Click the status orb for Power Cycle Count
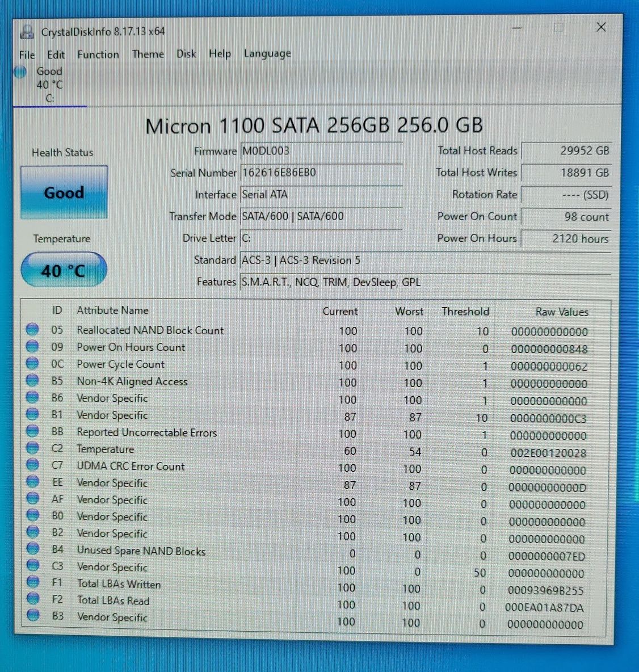The width and height of the screenshot is (639, 672). pyautogui.click(x=32, y=363)
